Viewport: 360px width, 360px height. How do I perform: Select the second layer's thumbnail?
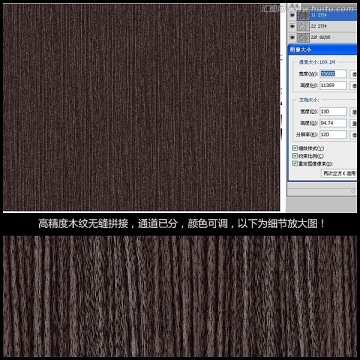click(x=303, y=26)
